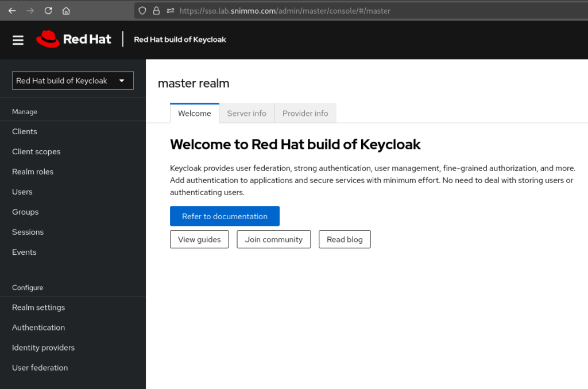Switch to the Server info tab
The image size is (588, 389).
click(x=246, y=113)
